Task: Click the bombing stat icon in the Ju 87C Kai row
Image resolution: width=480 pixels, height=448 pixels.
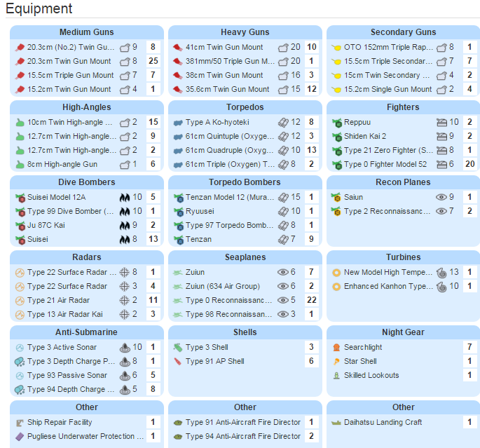Action: coord(125,226)
